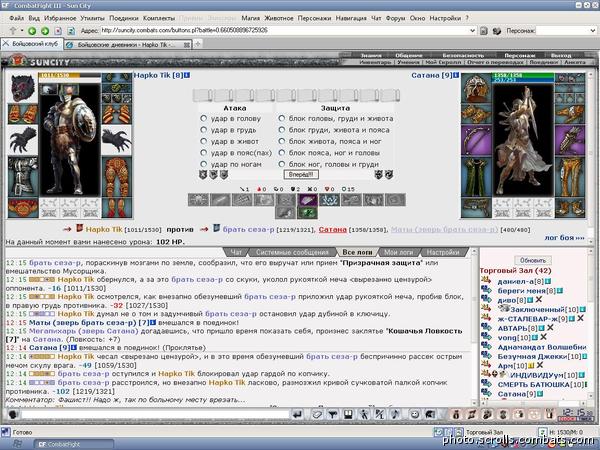Click the save floppy disk icon in chat toolbar

pos(348,414)
